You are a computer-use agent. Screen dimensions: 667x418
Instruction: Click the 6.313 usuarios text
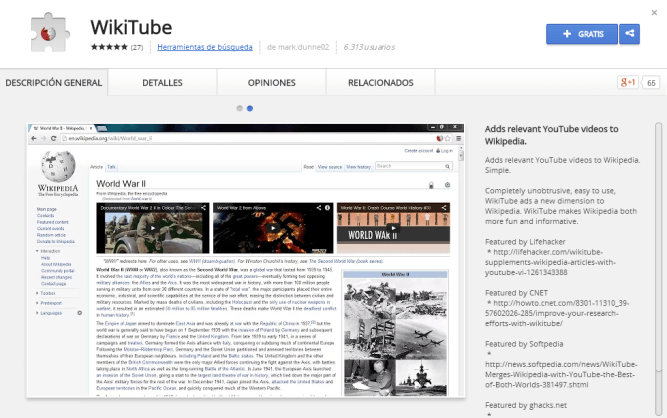point(369,47)
